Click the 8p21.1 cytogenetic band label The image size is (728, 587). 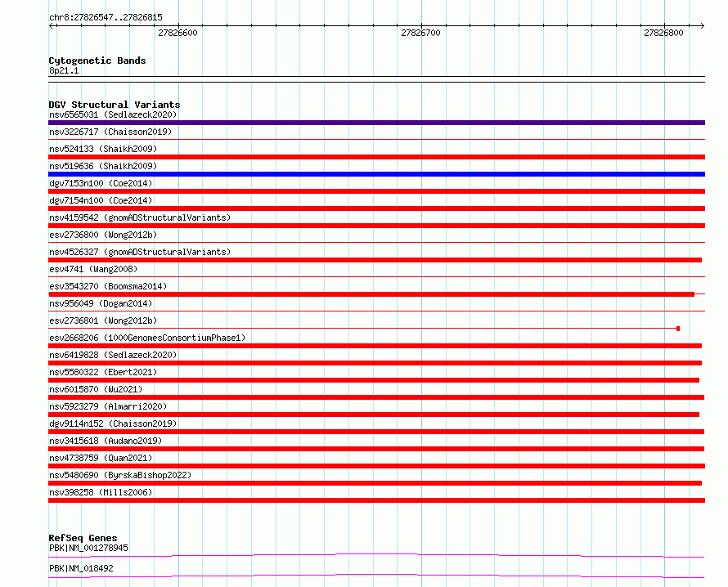point(64,70)
